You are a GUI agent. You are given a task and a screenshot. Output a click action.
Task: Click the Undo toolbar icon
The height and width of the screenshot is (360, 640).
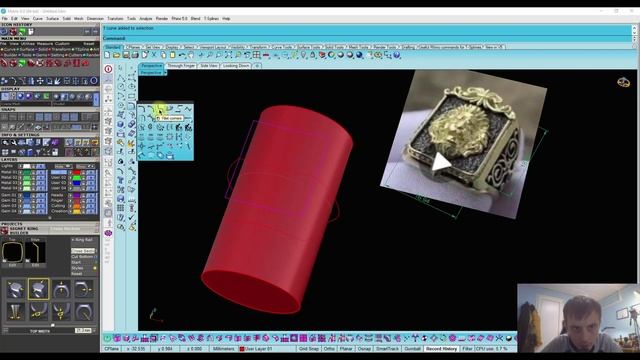(182, 55)
